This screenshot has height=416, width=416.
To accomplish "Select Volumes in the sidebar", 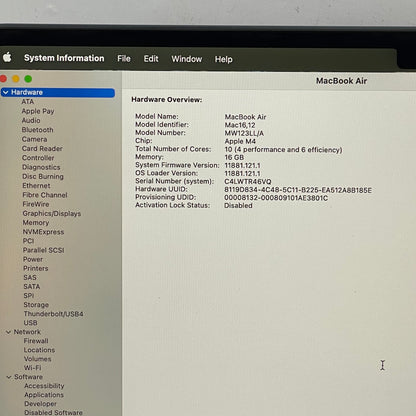I will tap(37, 359).
